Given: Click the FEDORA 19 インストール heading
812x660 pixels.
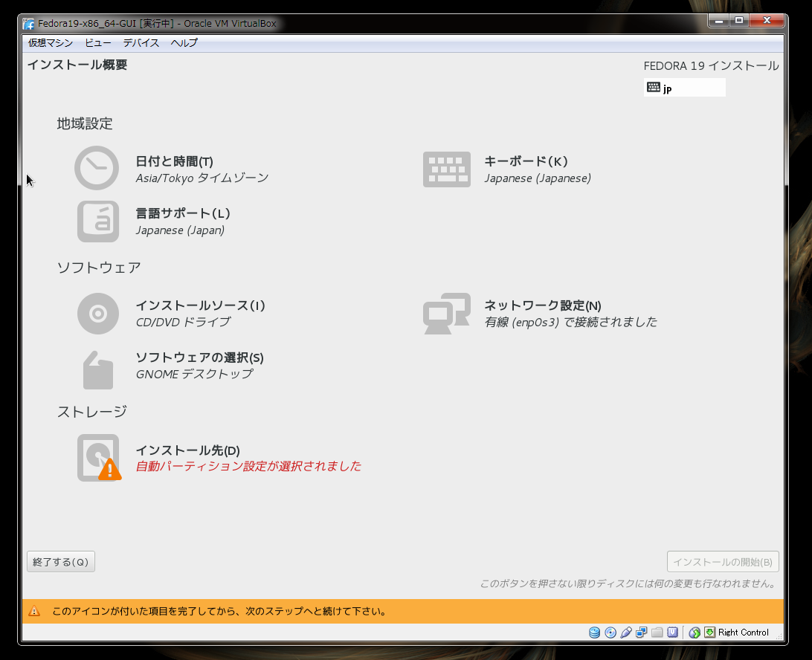Looking at the screenshot, I should point(711,65).
